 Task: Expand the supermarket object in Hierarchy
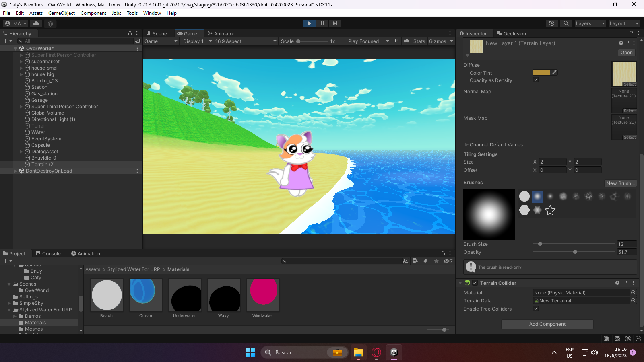pyautogui.click(x=21, y=62)
